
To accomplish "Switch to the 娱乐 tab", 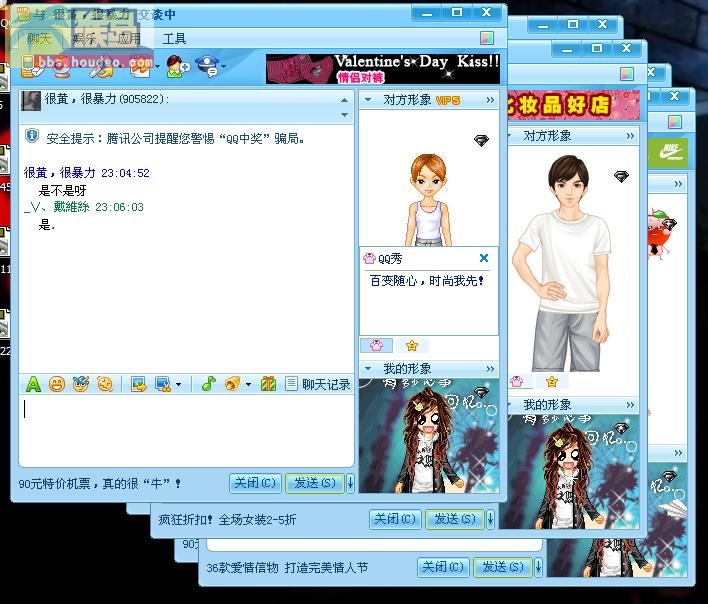I will (x=84, y=39).
